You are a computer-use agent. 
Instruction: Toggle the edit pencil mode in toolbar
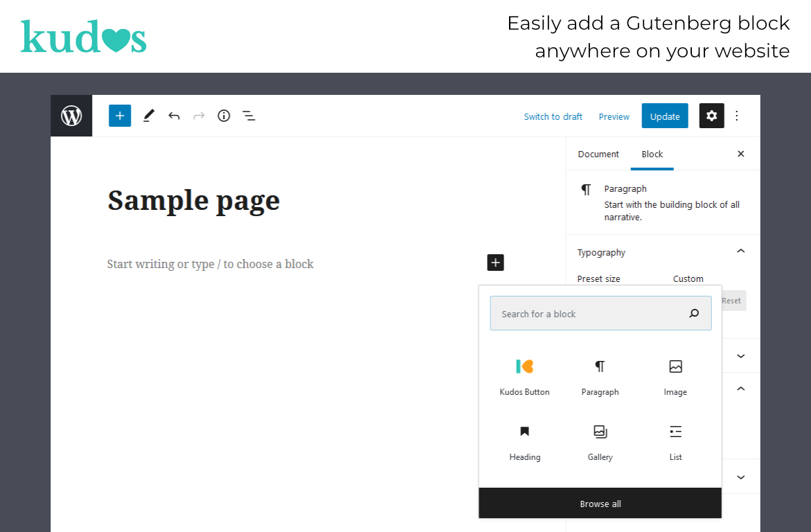[148, 116]
